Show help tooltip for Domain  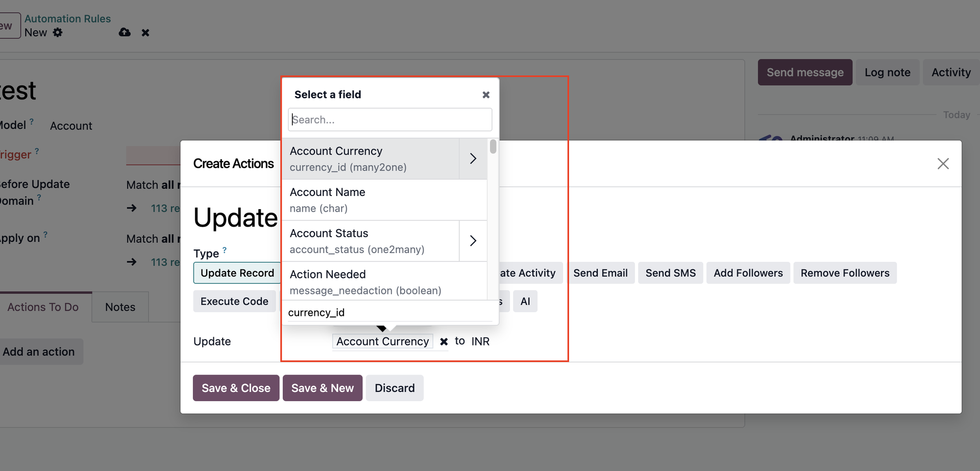pos(39,197)
